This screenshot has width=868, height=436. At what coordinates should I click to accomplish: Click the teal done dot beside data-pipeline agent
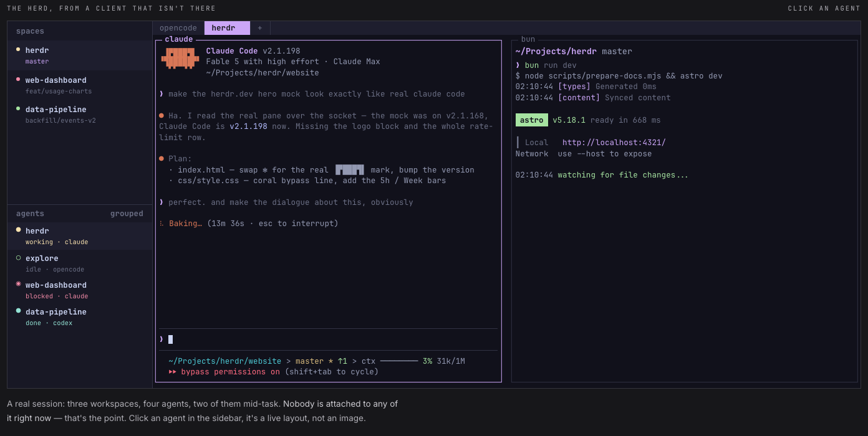pos(18,311)
